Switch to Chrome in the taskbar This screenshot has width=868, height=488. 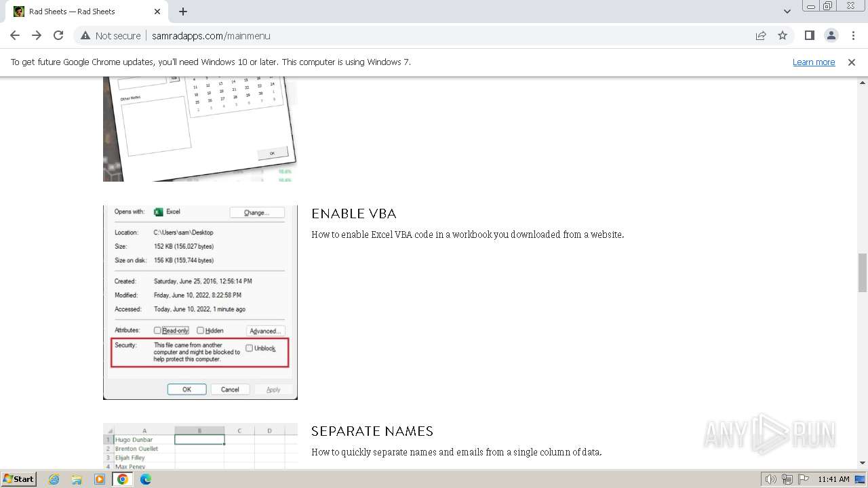click(123, 479)
